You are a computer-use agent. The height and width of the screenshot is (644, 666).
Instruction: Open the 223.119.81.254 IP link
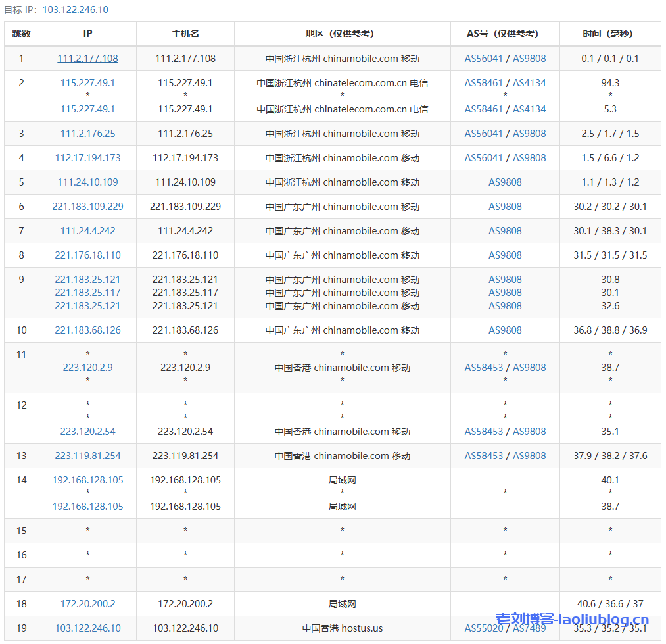click(87, 456)
